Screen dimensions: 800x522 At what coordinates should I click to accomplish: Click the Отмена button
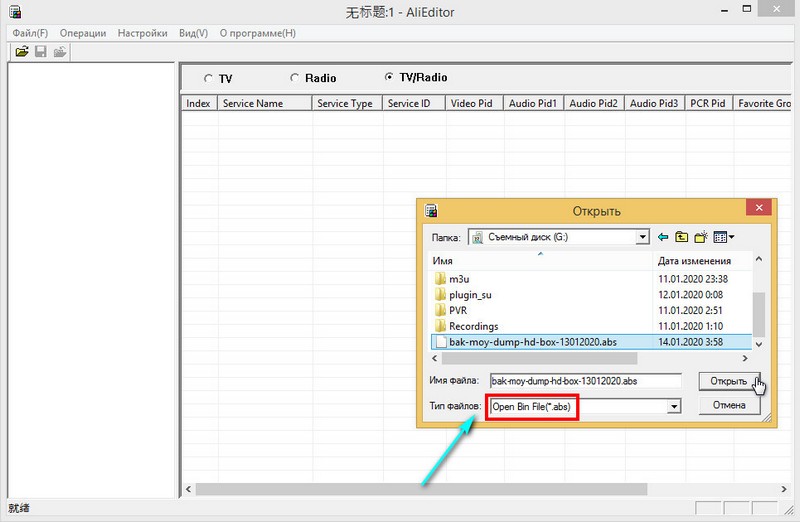[729, 405]
